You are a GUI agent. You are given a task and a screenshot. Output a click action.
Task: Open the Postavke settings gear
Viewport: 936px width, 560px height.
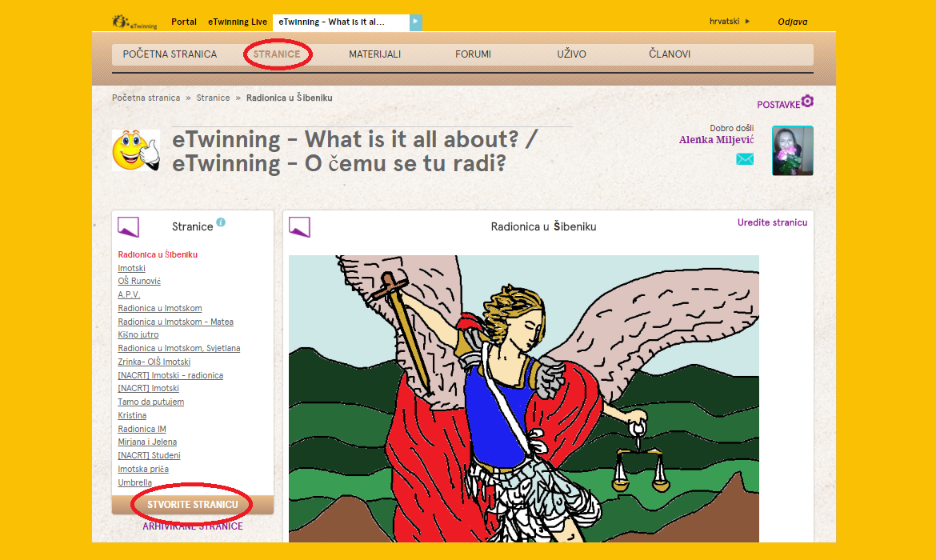coord(807,101)
